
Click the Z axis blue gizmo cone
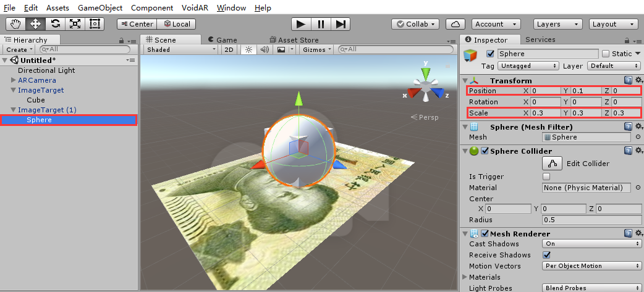point(438,94)
